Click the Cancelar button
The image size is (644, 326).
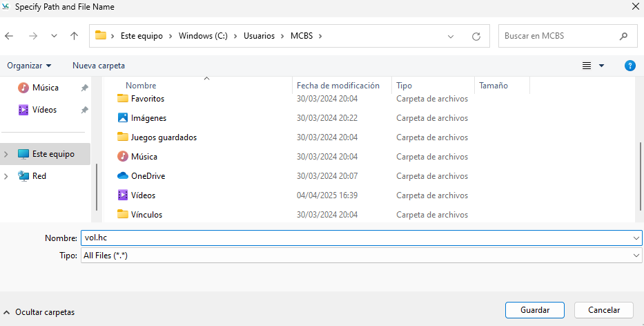tap(604, 311)
